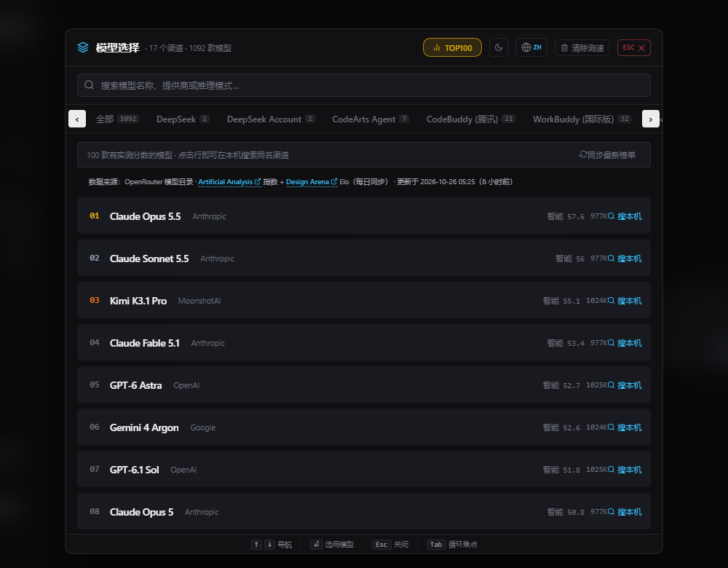This screenshot has width=728, height=568.
Task: Select the 全部 1092 tab
Action: (117, 119)
